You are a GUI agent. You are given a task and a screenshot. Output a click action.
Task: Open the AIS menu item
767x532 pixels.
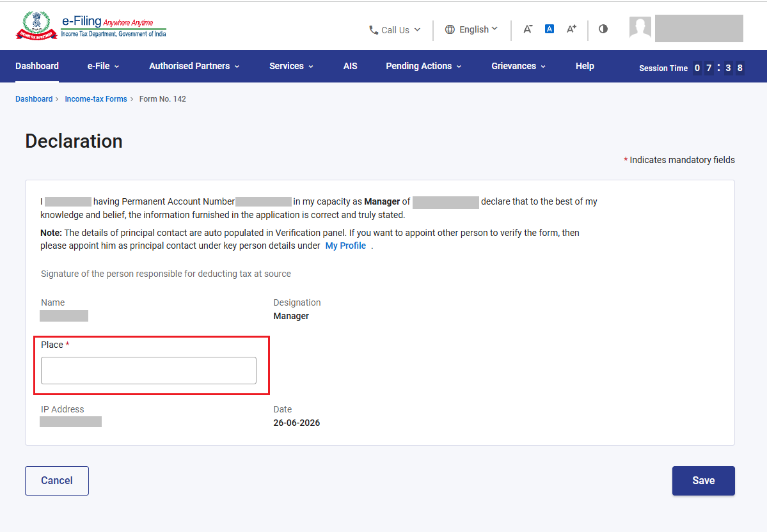[x=351, y=66]
